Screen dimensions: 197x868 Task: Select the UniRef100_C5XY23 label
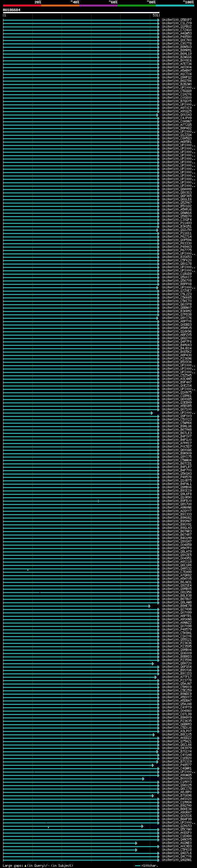point(177,419)
